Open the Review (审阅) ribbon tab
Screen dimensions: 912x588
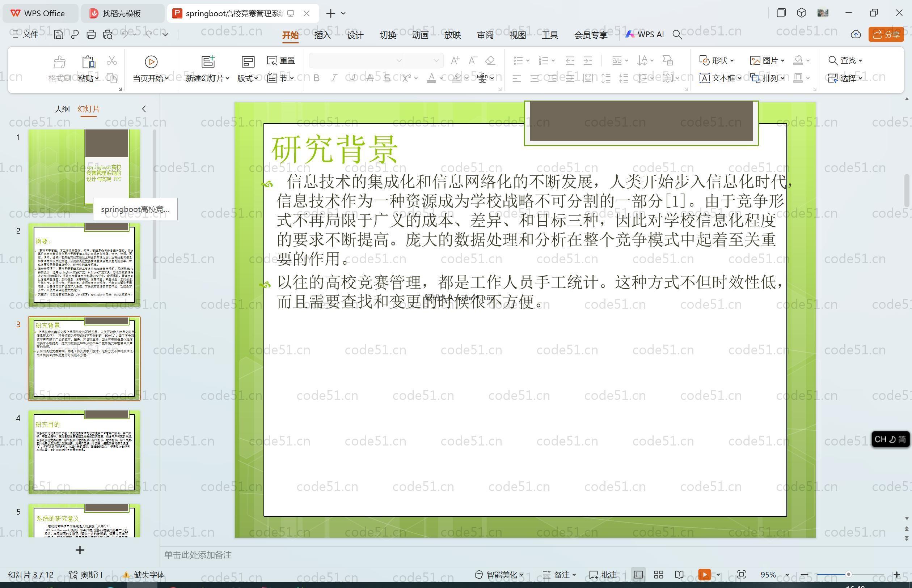[485, 35]
